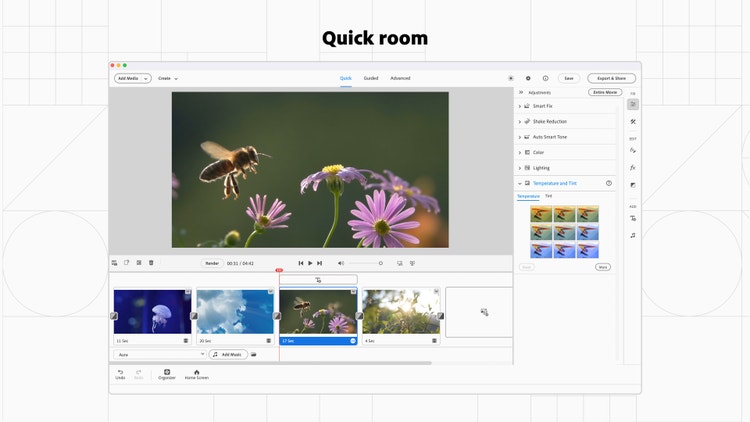The height and width of the screenshot is (422, 750).
Task: Open options icon on selected 17 Sec clip
Action: click(353, 341)
